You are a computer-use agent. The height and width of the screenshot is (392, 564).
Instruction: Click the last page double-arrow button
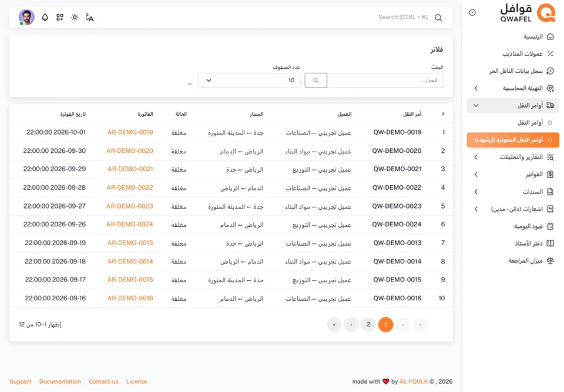coord(334,324)
